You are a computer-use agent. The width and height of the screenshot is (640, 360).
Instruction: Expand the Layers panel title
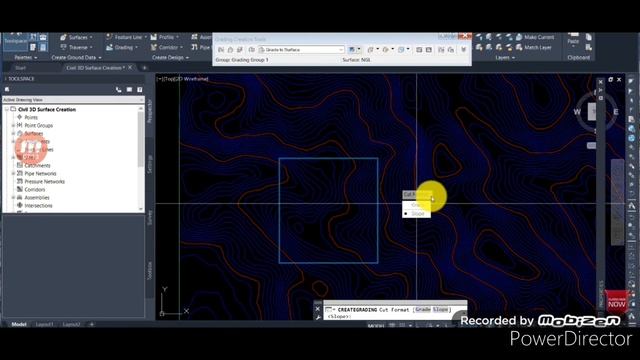click(505, 58)
